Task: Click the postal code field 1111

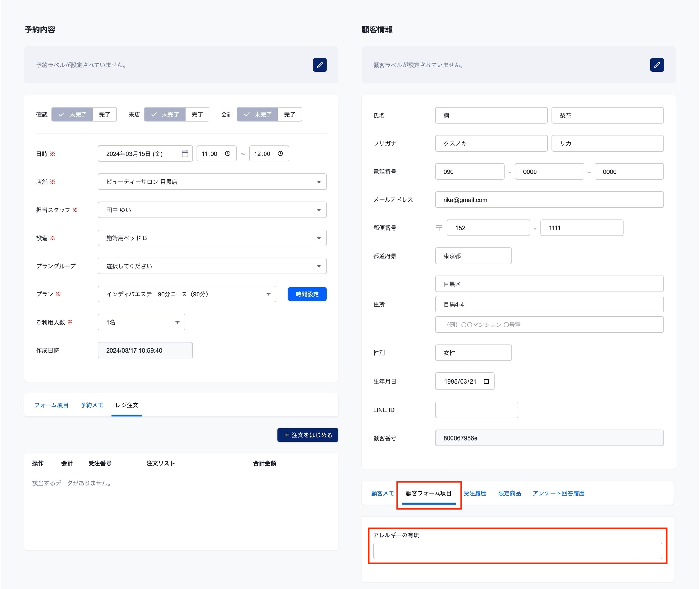Action: pyautogui.click(x=582, y=228)
